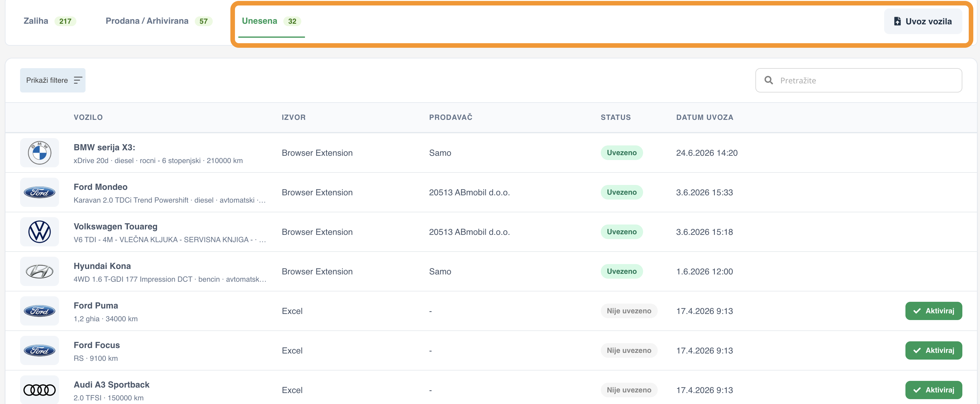Click the Uvezeno badge for Volkswagen Touareg
The image size is (980, 404).
coord(621,232)
